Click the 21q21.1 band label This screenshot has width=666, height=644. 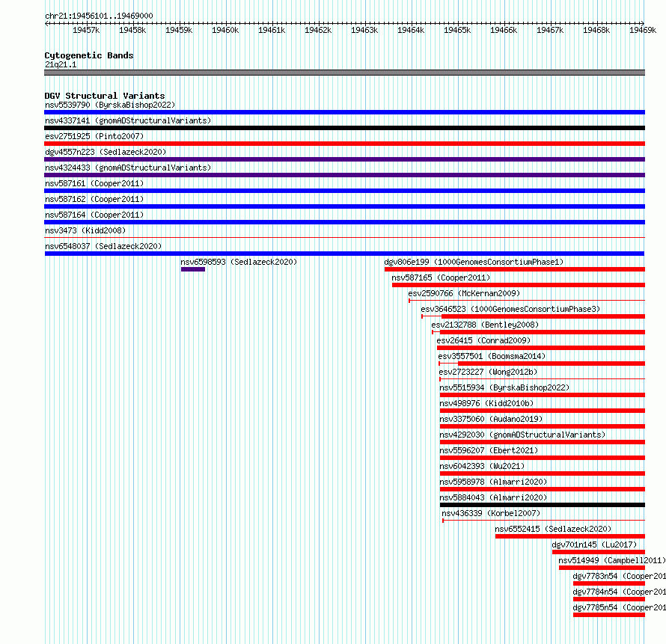61,64
